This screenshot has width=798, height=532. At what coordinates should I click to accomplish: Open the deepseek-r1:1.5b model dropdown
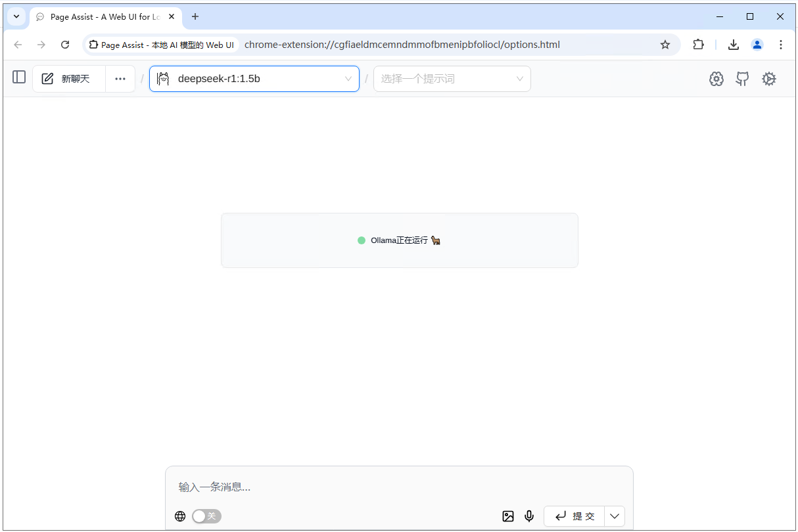click(254, 79)
